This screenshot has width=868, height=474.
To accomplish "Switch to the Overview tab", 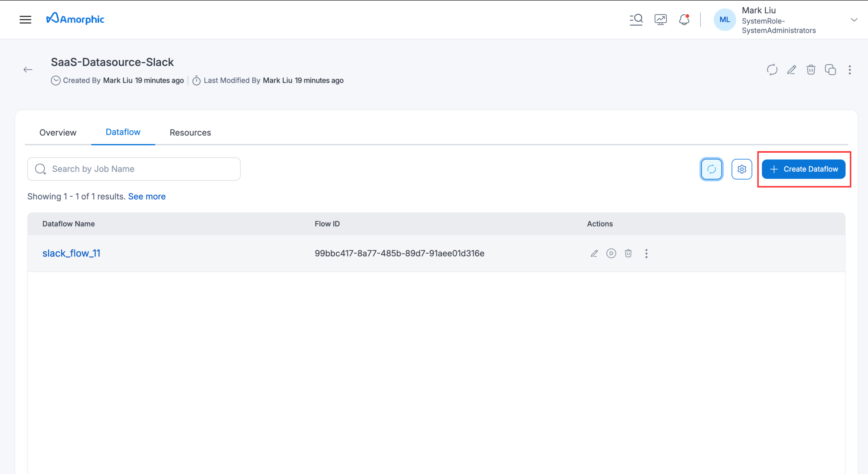I will [58, 132].
